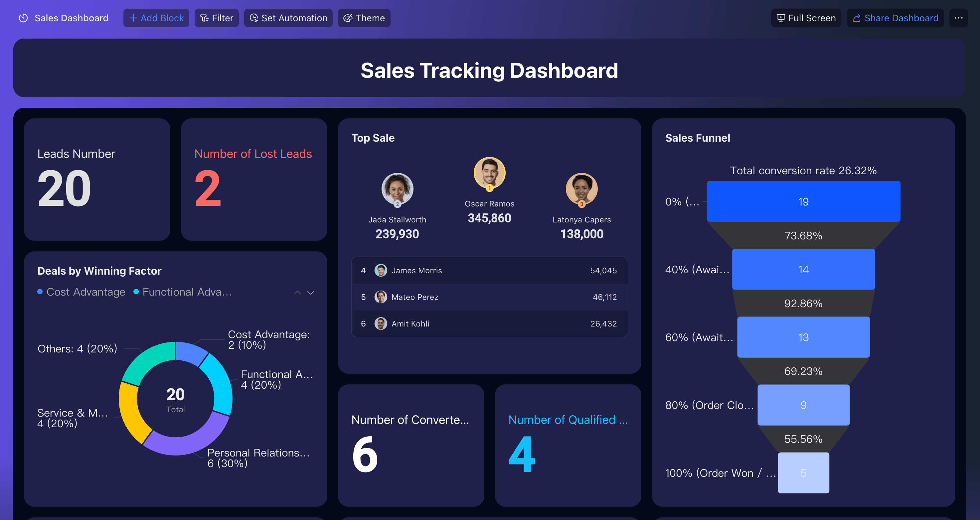This screenshot has width=980, height=520.
Task: Open the Filter options
Action: point(217,18)
